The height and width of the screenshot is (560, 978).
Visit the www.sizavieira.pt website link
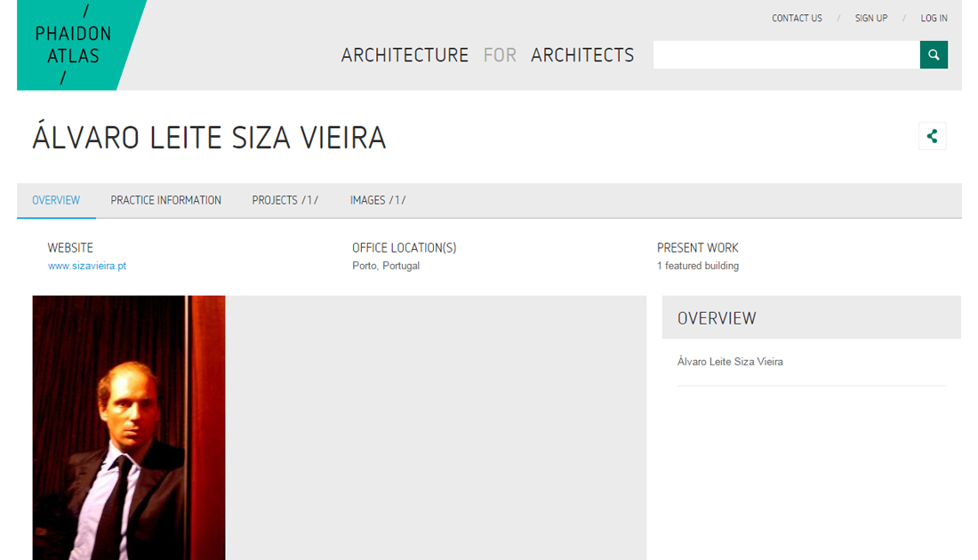[87, 266]
